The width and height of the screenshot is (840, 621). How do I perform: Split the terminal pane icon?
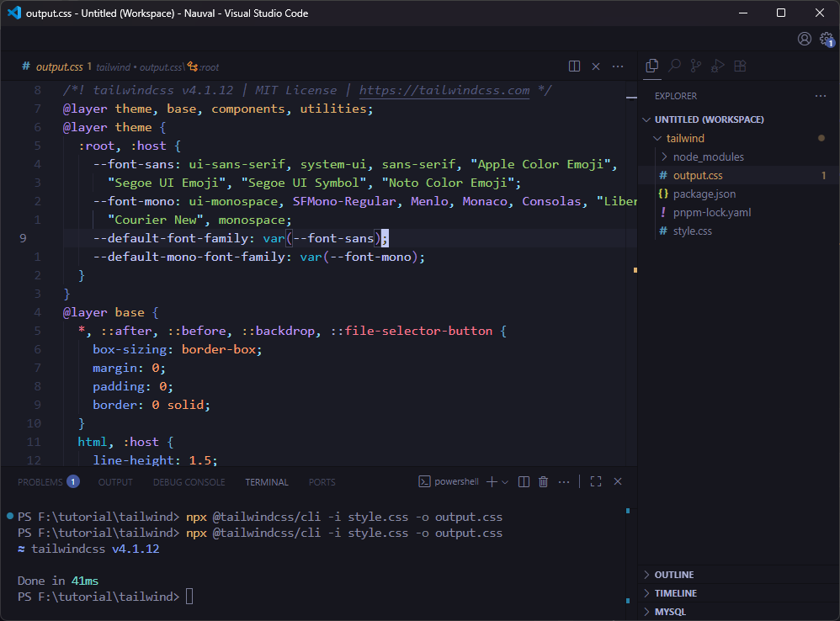coord(524,481)
